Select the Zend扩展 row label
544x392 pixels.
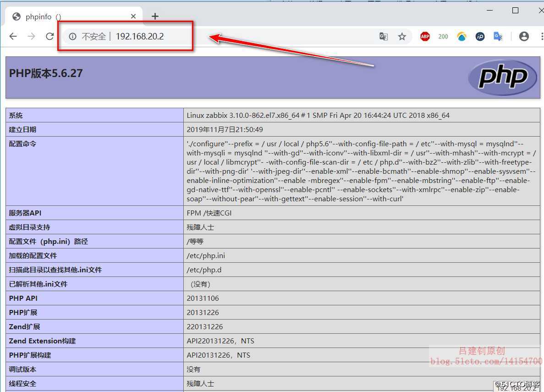25,327
